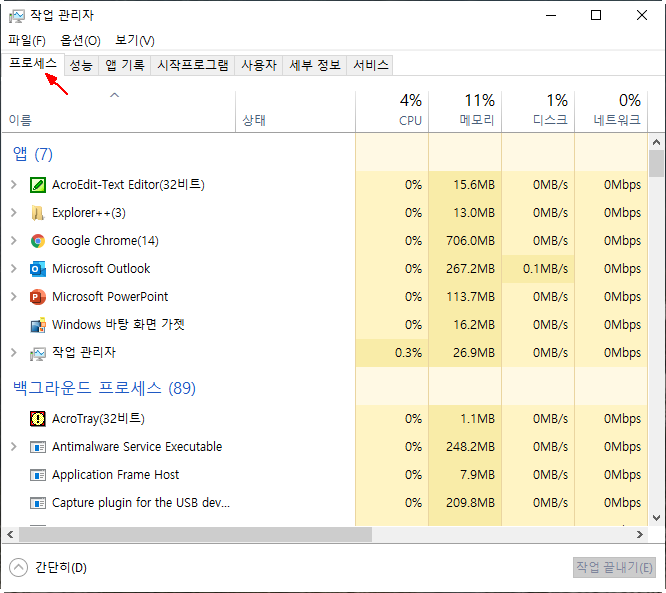
Task: Select the Google Chrome(14) row name
Action: (105, 241)
